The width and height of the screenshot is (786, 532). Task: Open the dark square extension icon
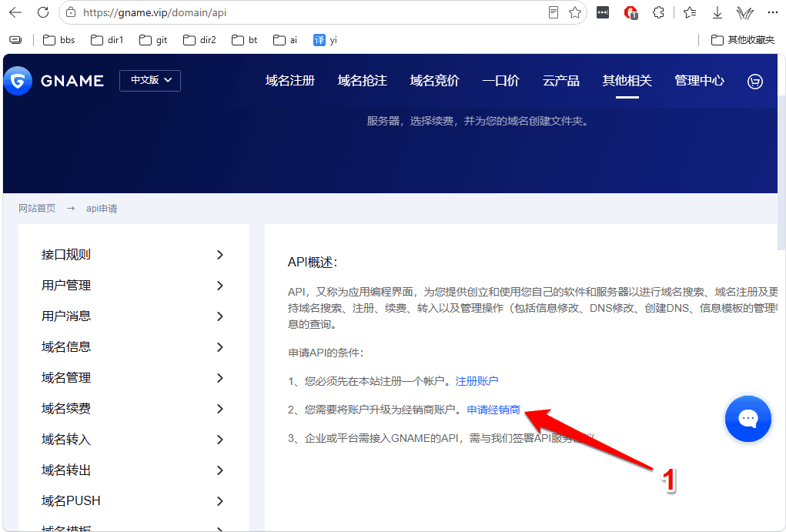[x=603, y=12]
